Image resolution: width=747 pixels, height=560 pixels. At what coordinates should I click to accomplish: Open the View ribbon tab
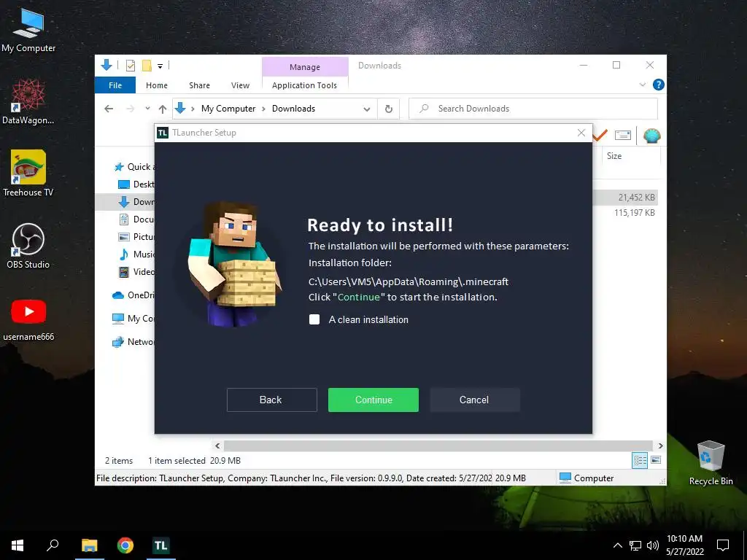point(240,85)
